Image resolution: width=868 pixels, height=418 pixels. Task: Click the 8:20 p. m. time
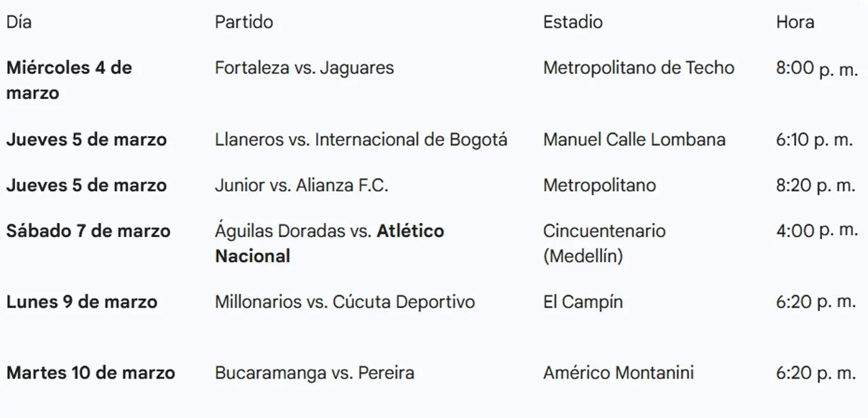pos(815,186)
